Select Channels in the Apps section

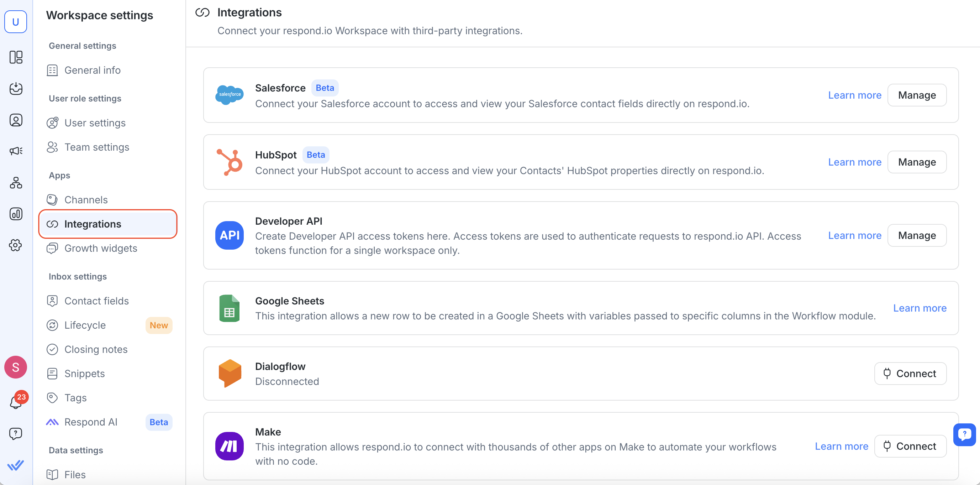[x=86, y=199]
